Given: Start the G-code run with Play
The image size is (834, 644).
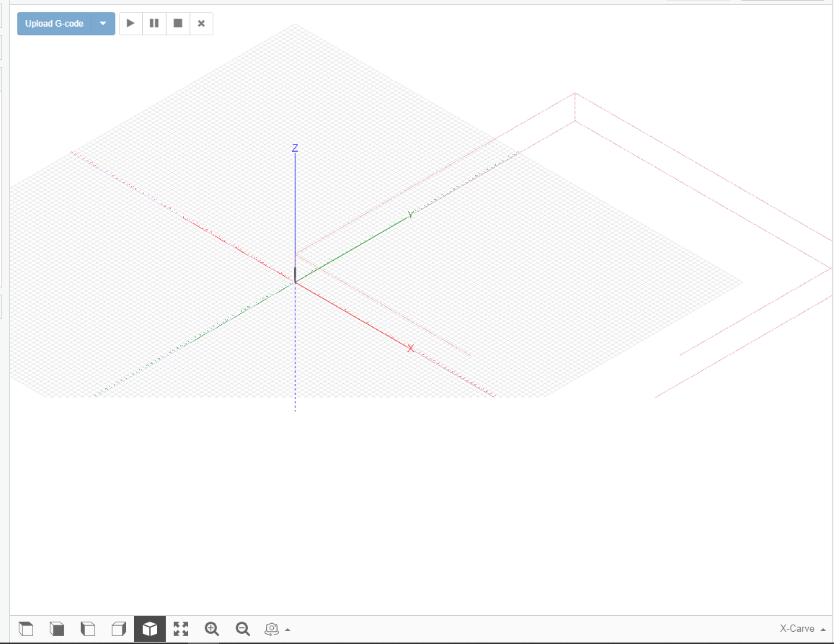Looking at the screenshot, I should click(130, 23).
